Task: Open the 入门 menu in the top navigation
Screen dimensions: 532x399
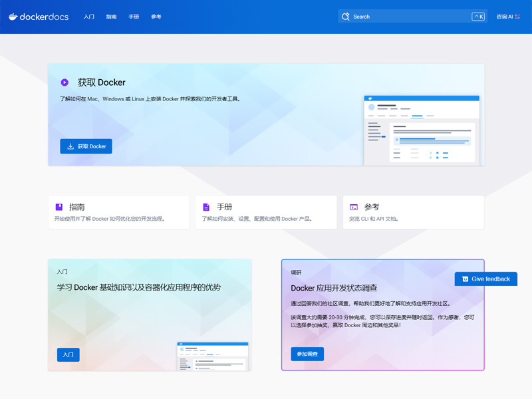Action: (x=89, y=16)
